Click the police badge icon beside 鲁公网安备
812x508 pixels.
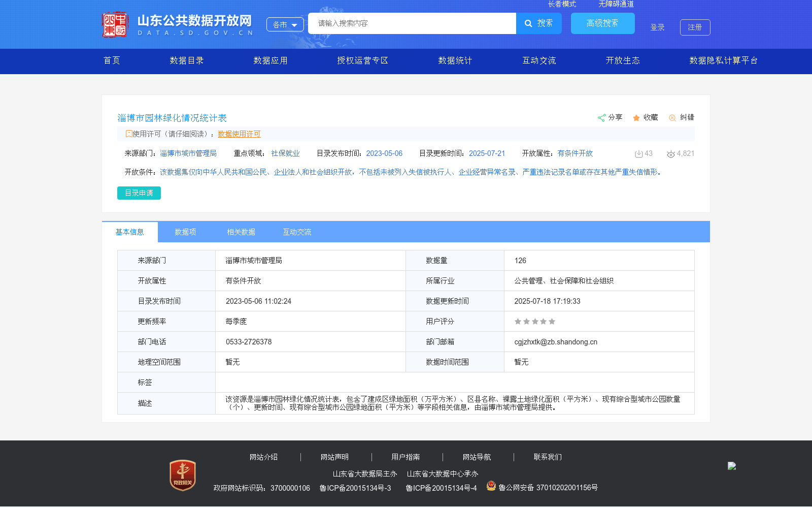[491, 486]
